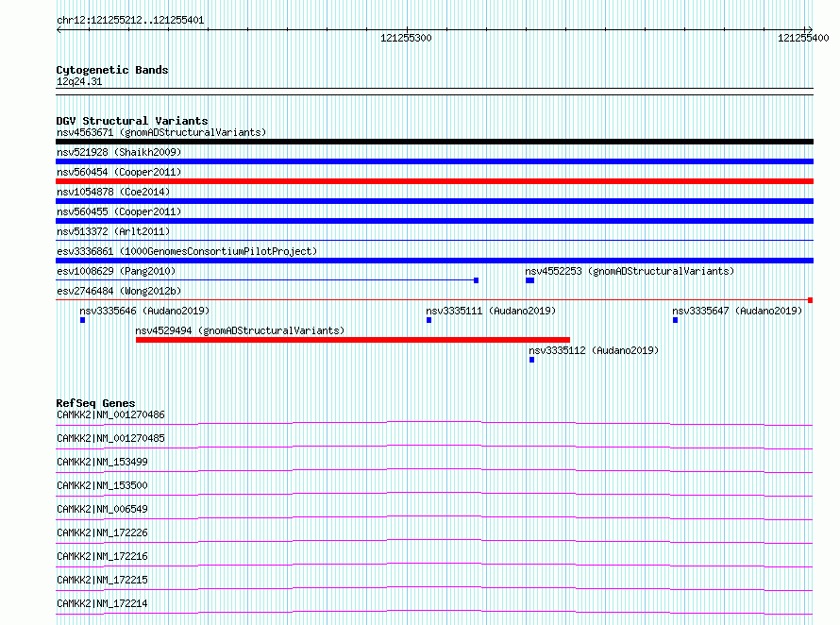This screenshot has height=625, width=840.
Task: Open CAMKK2|NM_172215 transcript
Action: pos(102,580)
